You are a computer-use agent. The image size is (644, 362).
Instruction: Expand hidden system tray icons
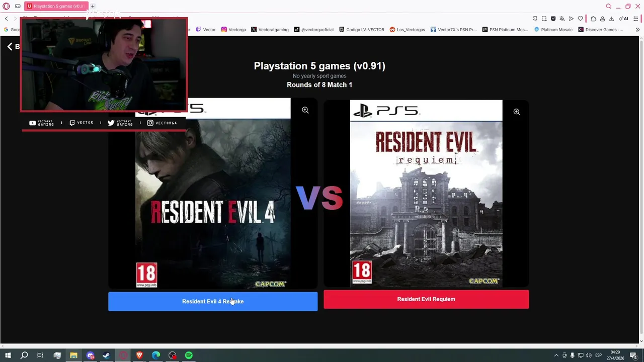pyautogui.click(x=556, y=355)
